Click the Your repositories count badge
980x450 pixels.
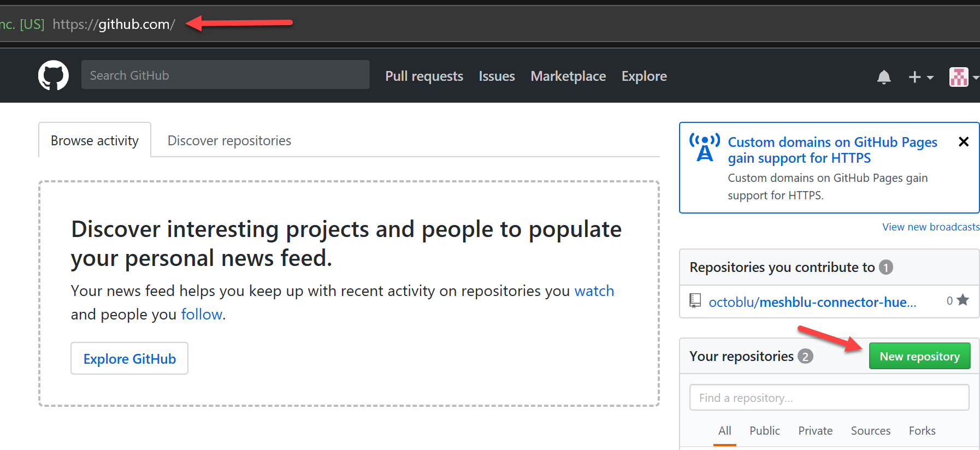click(805, 356)
